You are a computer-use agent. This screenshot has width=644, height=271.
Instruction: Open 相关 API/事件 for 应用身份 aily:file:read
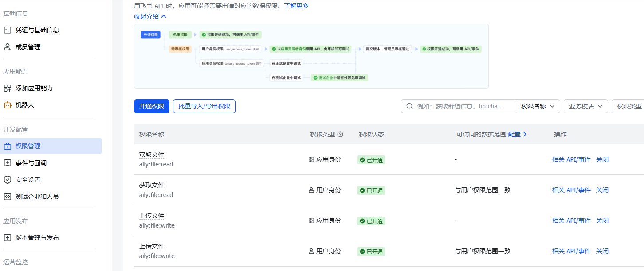[x=571, y=159]
